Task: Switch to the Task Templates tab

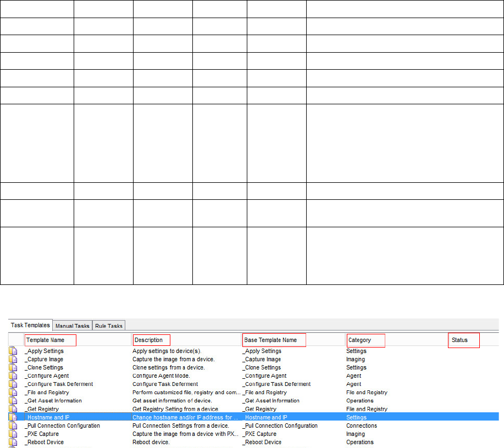Action: point(30,325)
